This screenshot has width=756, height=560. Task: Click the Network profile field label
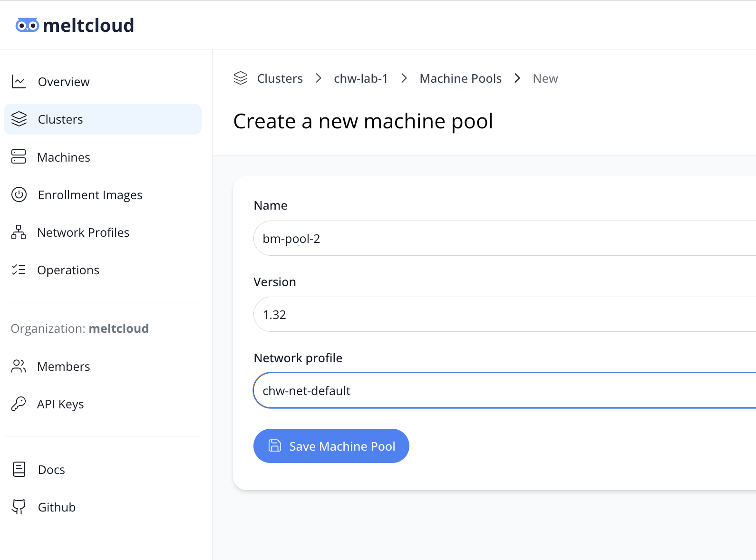(298, 358)
